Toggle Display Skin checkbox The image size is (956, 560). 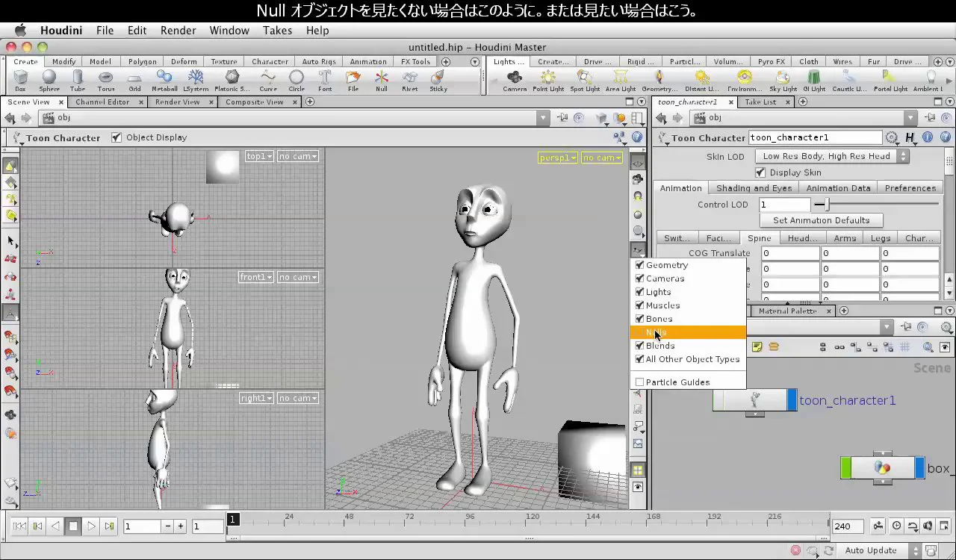760,172
